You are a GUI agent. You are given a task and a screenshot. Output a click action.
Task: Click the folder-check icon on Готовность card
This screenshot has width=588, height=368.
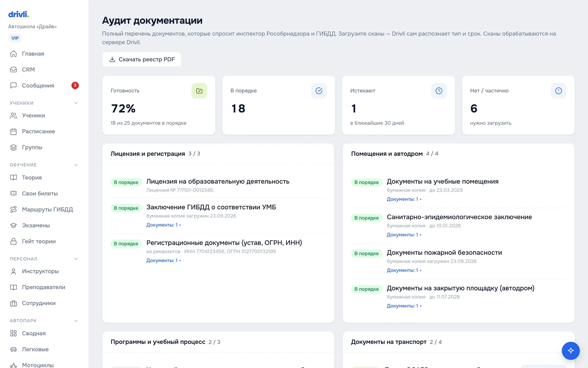[x=199, y=91]
